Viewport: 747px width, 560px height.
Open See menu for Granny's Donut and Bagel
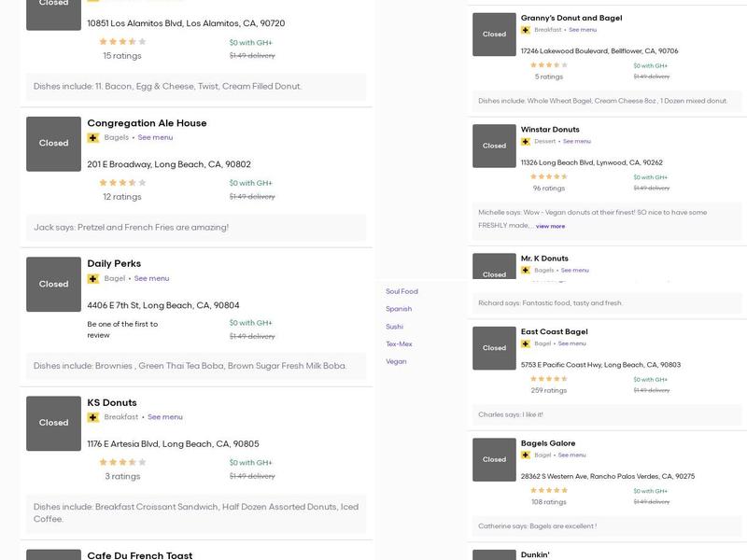pos(583,30)
